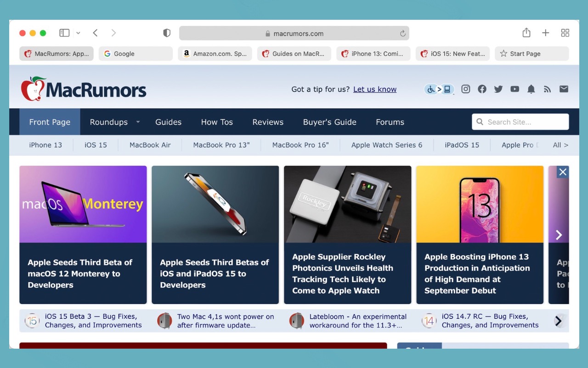Click the notifications bell icon
The height and width of the screenshot is (368, 588).
(x=531, y=89)
